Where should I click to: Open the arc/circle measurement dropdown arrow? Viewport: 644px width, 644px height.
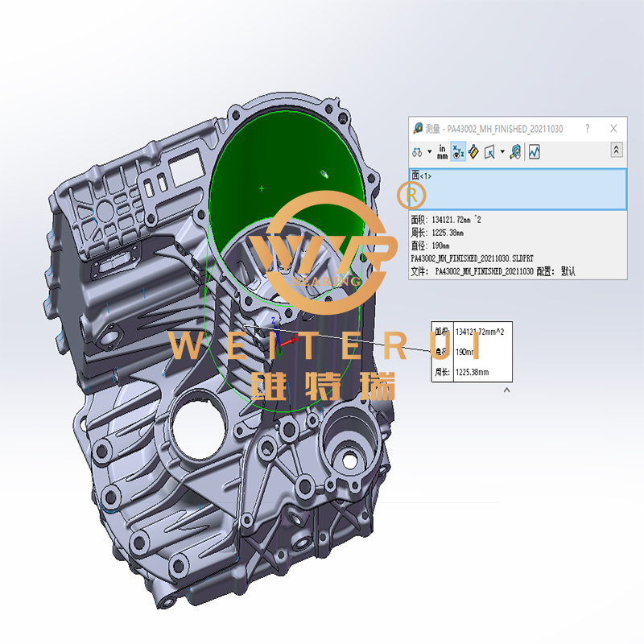coord(430,151)
